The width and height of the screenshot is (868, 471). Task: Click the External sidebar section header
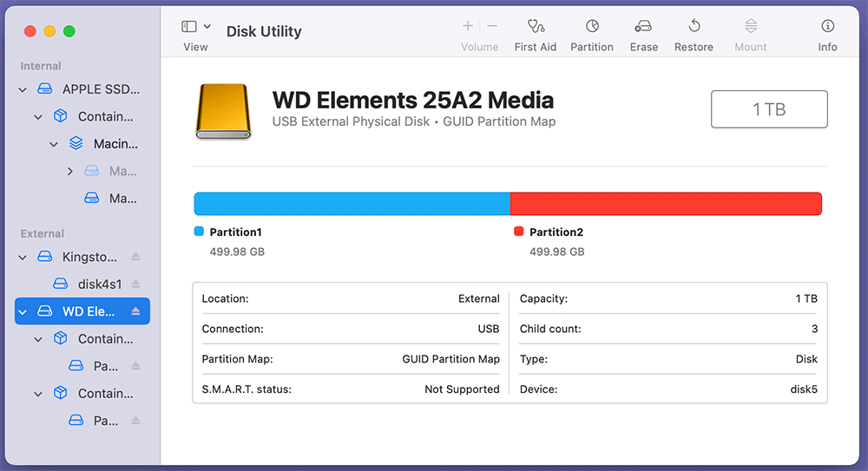click(x=42, y=233)
